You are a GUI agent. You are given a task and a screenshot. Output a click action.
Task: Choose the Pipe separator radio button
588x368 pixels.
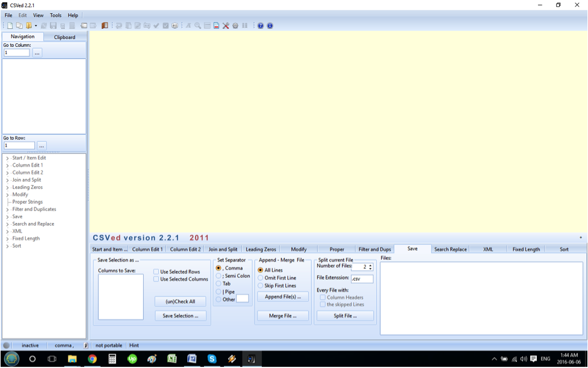click(x=218, y=292)
